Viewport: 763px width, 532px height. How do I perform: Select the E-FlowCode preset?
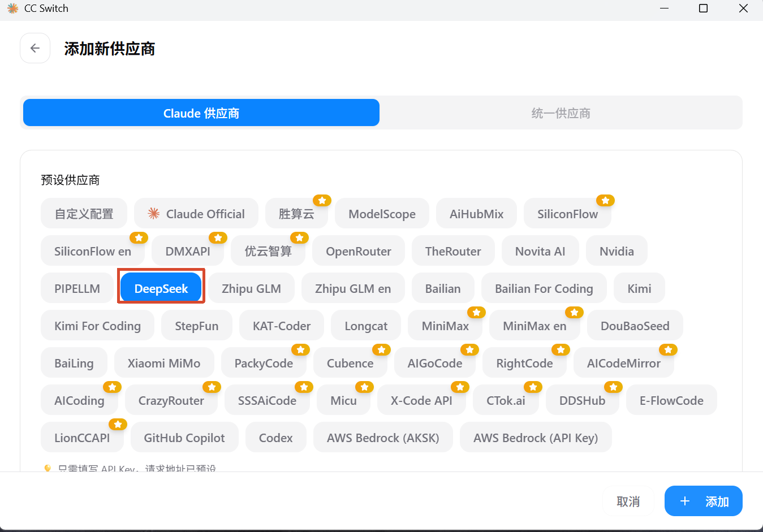point(671,400)
